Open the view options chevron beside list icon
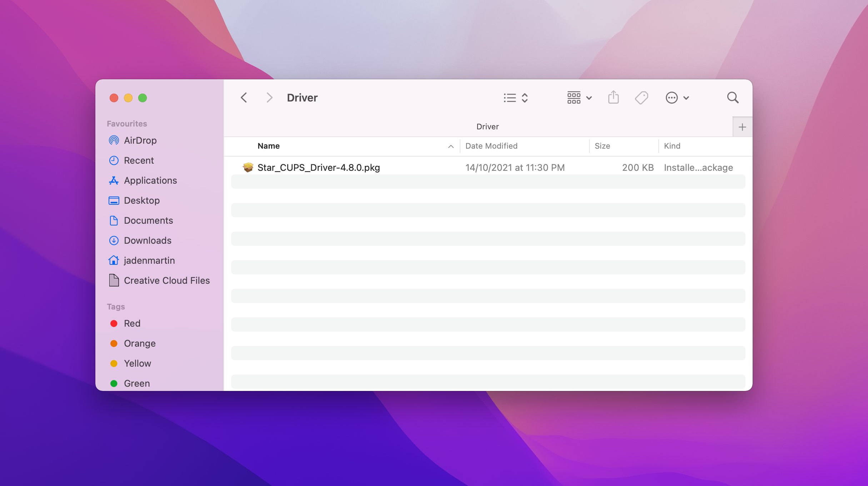Screen dimensions: 868x486 524,98
